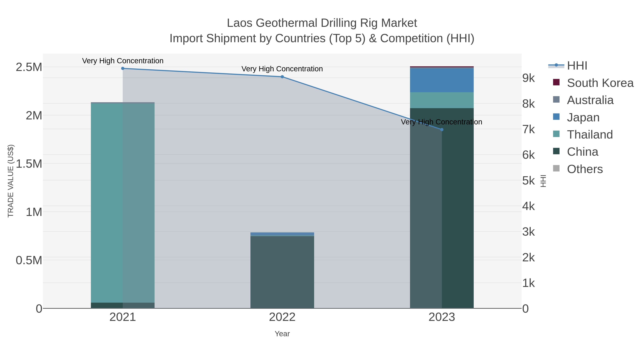Click the TRADE VALUE (US$) axis title
The image size is (644, 362).
pyautogui.click(x=11, y=181)
